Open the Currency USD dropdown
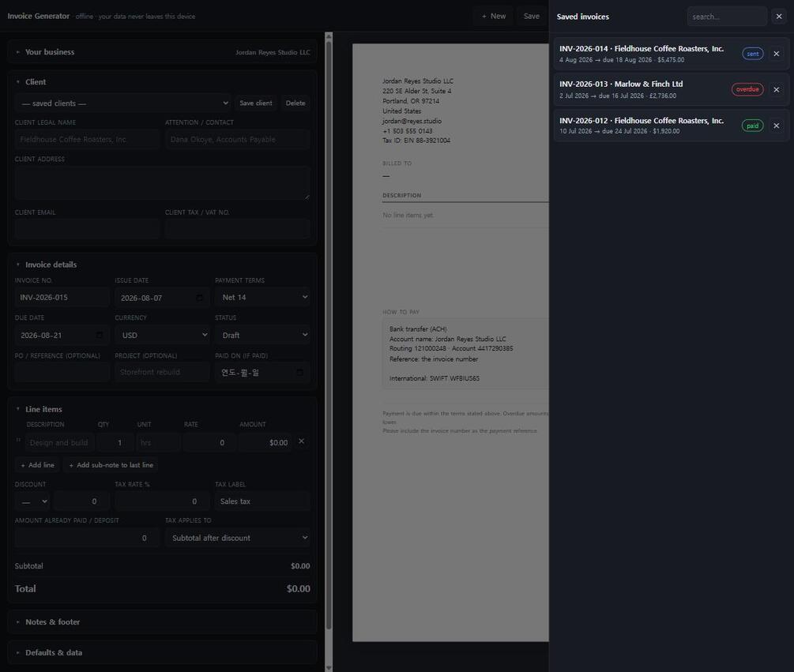794x672 pixels. tap(162, 335)
